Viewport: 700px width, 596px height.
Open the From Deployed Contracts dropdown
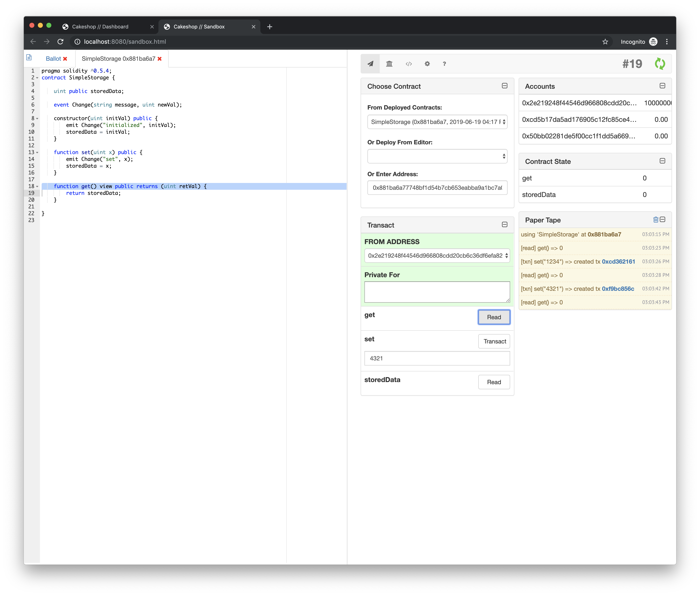pos(437,122)
